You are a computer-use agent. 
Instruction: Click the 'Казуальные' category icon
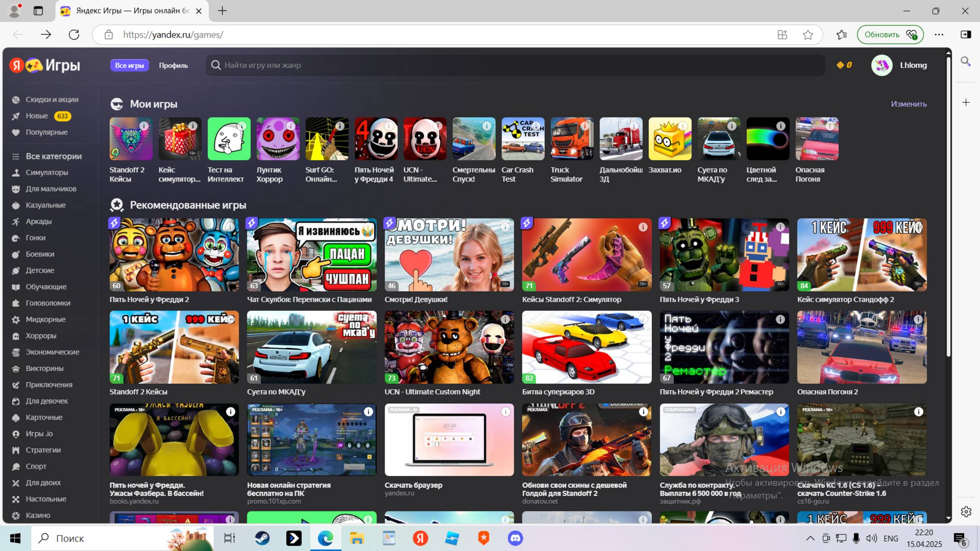point(16,205)
